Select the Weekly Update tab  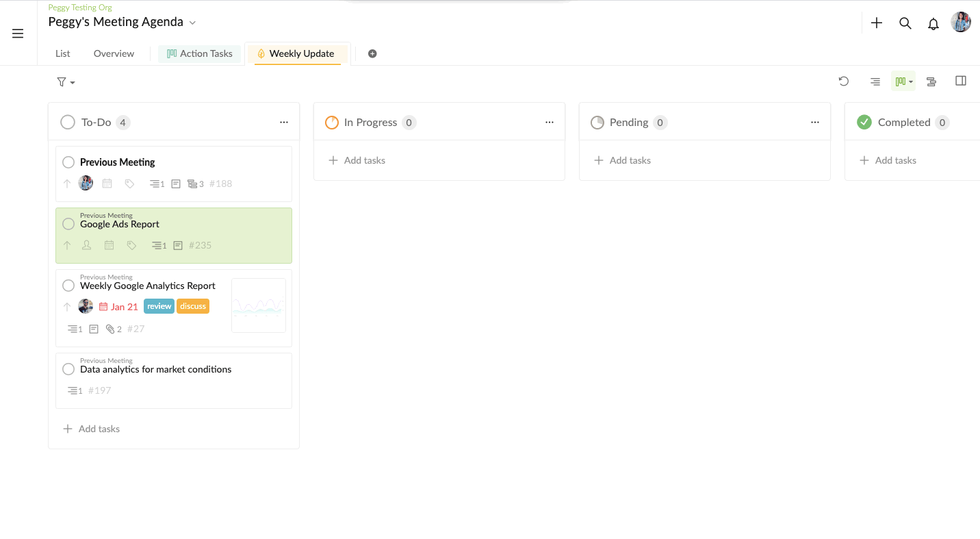coord(297,53)
